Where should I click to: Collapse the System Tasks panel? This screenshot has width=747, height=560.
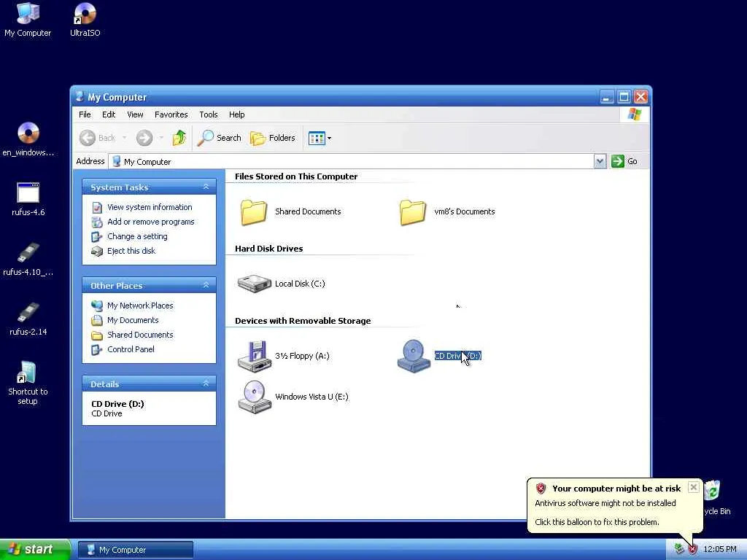click(206, 187)
